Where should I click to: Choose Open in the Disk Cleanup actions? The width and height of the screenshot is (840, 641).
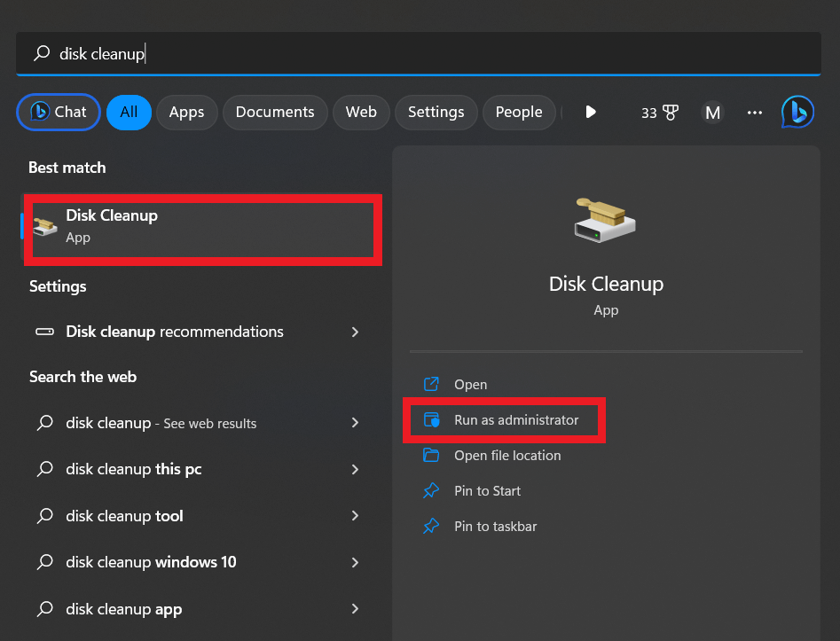coord(470,385)
